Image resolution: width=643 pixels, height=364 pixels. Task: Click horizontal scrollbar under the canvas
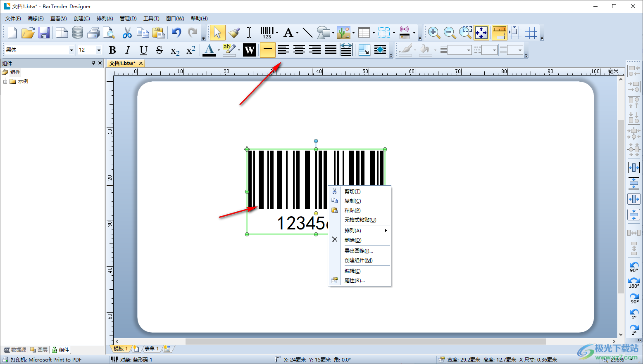tap(365, 341)
